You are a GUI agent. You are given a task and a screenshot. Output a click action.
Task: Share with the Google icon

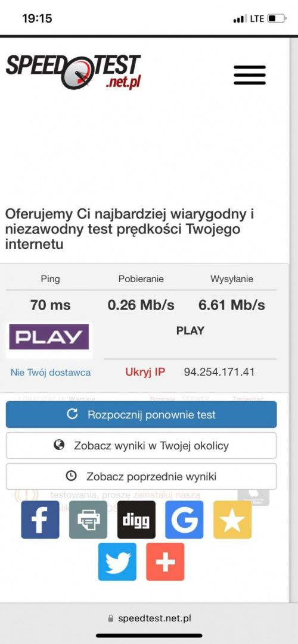(184, 520)
